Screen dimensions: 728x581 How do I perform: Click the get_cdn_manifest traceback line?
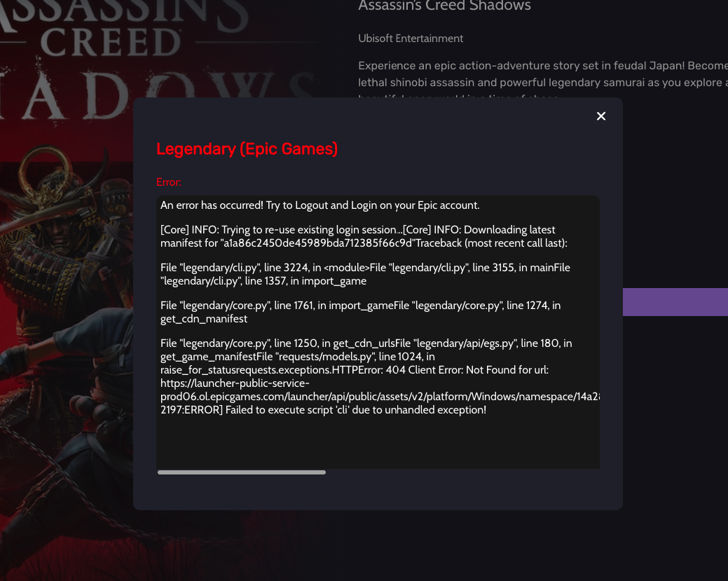point(204,319)
